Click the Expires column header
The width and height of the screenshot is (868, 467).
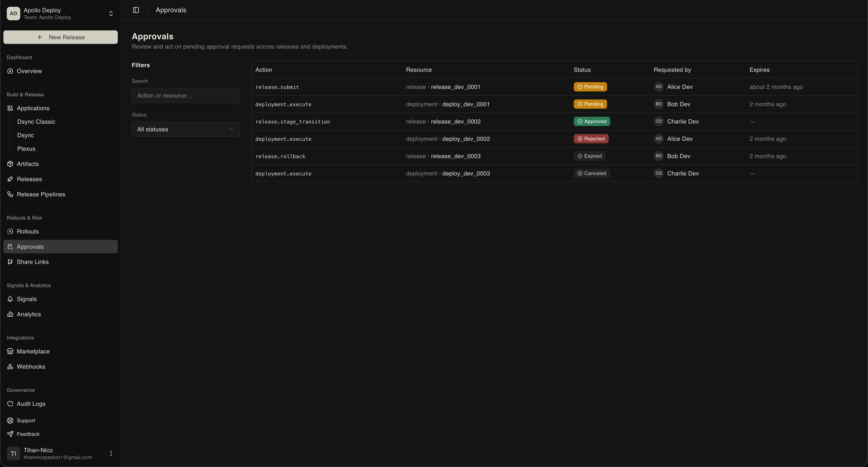[759, 70]
